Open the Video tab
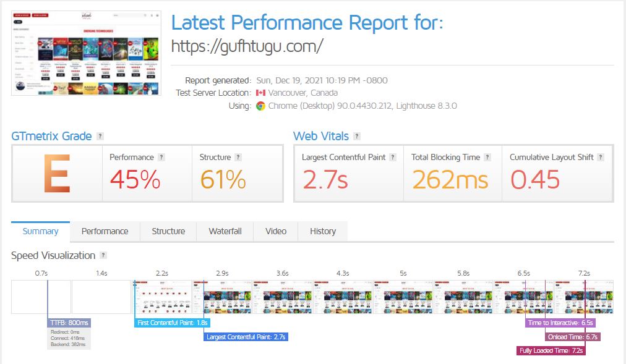The height and width of the screenshot is (364, 626). (276, 231)
